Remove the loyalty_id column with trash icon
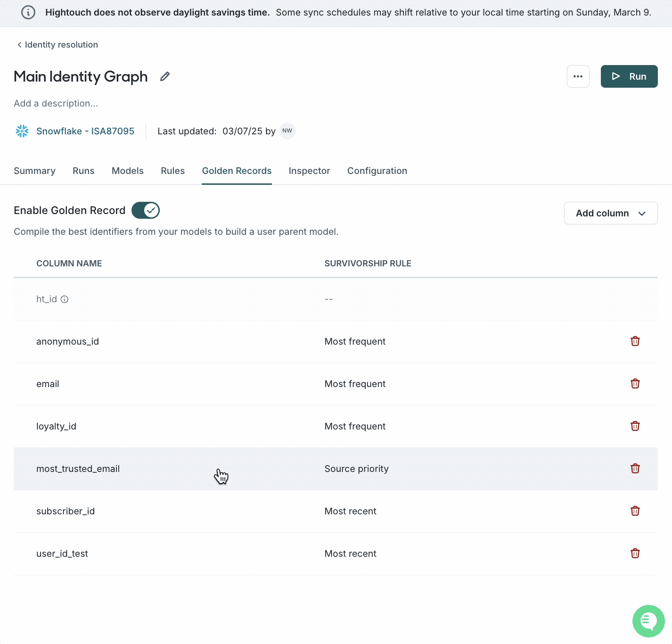Image resolution: width=672 pixels, height=644 pixels. (635, 426)
